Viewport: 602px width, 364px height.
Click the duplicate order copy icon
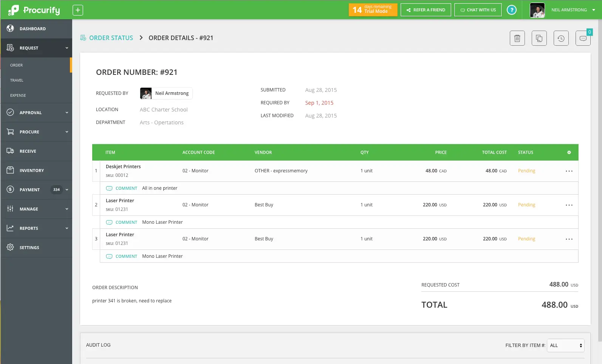coord(539,38)
